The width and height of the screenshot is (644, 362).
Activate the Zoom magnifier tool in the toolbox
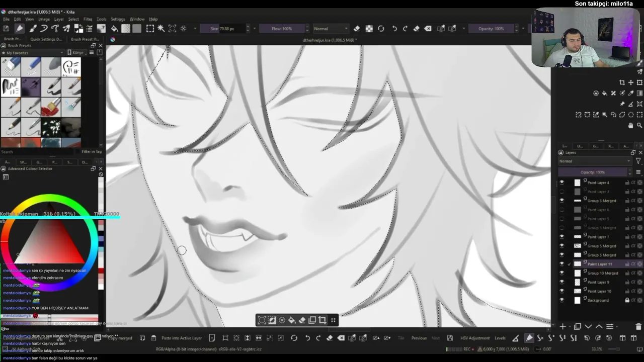point(639,126)
